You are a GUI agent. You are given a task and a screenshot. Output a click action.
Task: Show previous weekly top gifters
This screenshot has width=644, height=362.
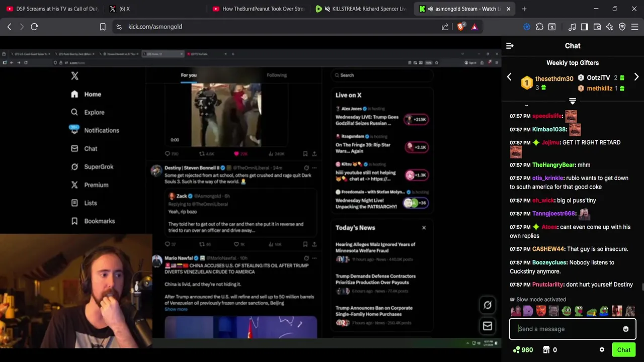tap(509, 77)
